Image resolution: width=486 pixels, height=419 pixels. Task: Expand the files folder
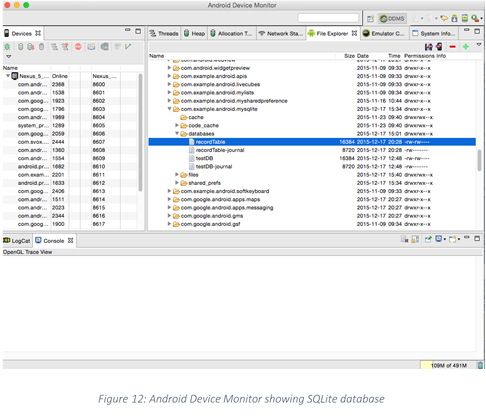(x=177, y=174)
